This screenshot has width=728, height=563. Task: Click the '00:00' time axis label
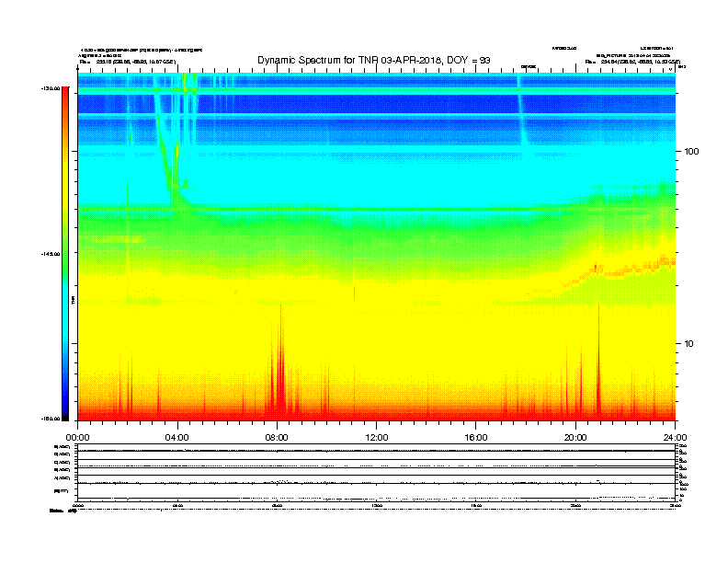(x=77, y=438)
